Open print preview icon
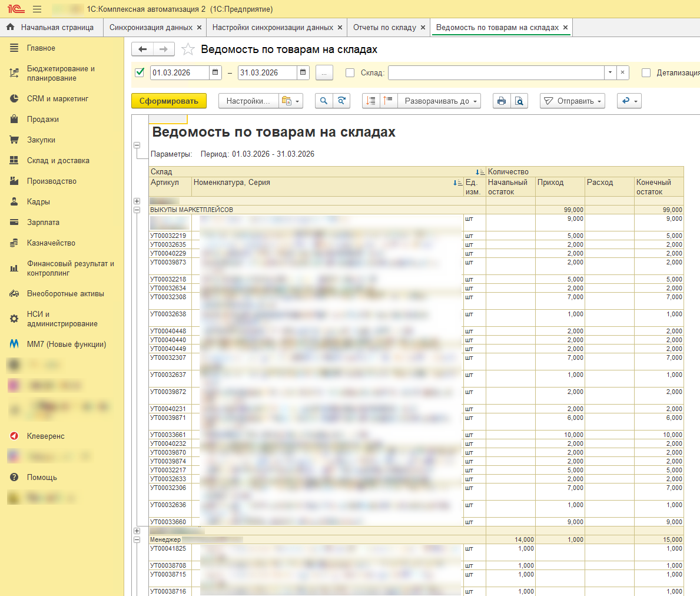 click(519, 101)
